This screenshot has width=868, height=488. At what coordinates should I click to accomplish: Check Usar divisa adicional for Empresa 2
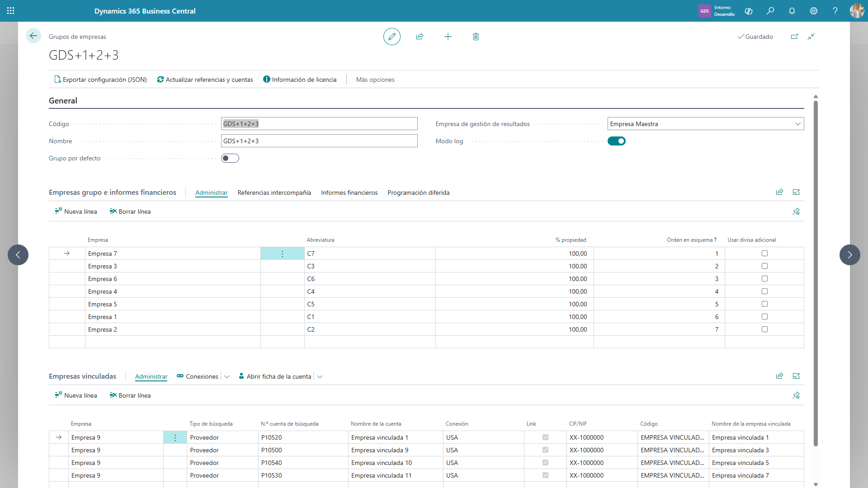click(764, 329)
